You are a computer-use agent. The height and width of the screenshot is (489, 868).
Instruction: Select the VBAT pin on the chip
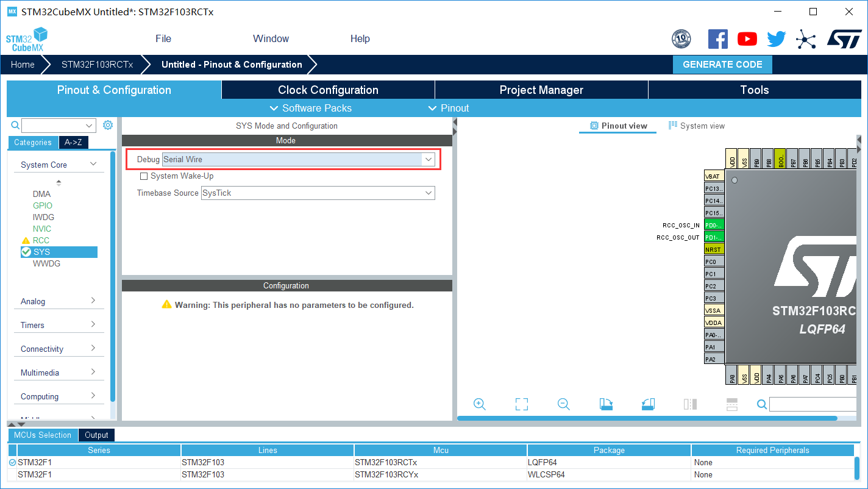tap(714, 176)
